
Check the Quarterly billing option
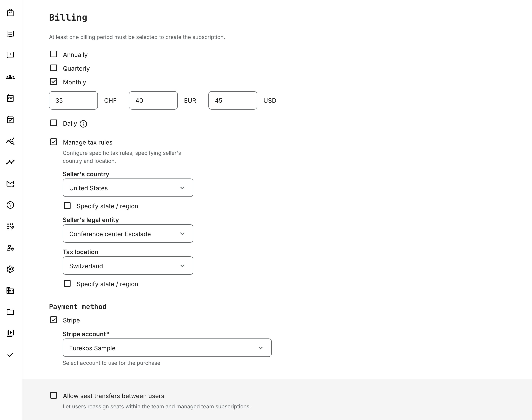[x=54, y=68]
